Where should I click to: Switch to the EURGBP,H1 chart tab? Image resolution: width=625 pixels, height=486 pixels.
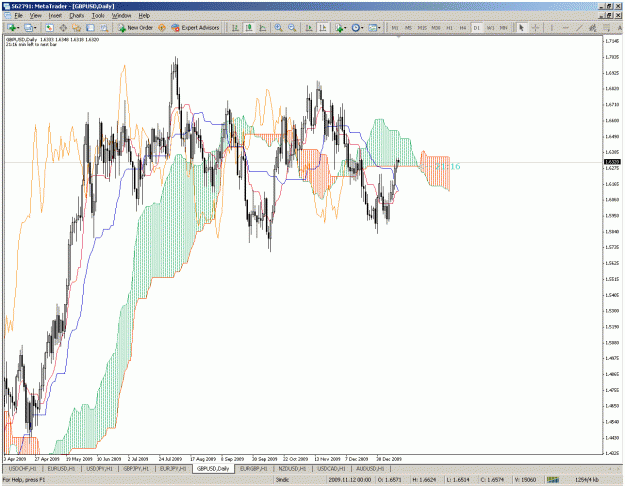tap(254, 469)
